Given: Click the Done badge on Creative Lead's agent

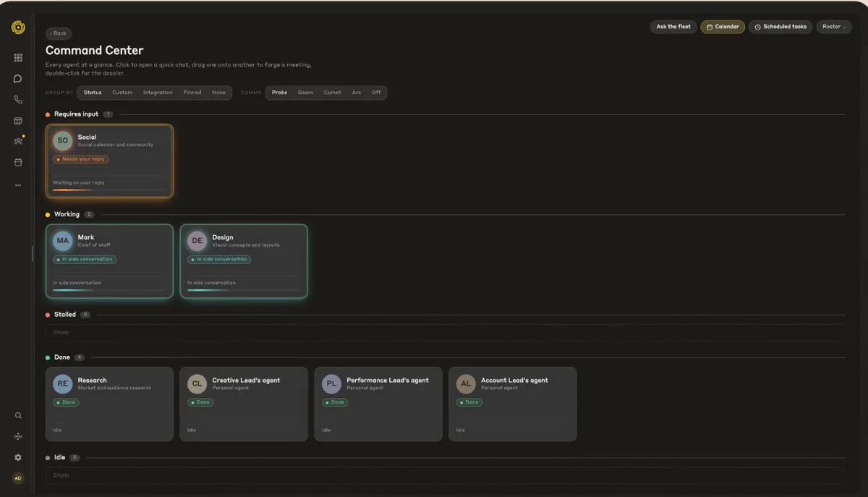Looking at the screenshot, I should pyautogui.click(x=200, y=402).
